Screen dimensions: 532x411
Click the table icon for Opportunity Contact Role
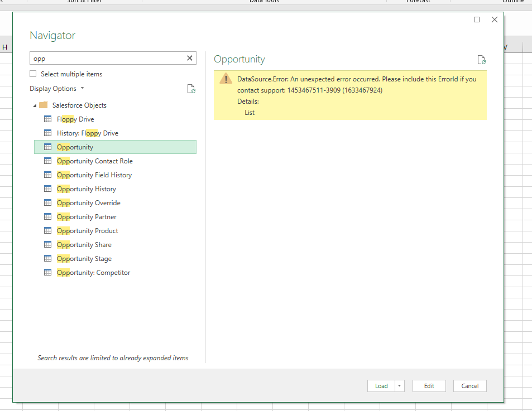coord(48,161)
